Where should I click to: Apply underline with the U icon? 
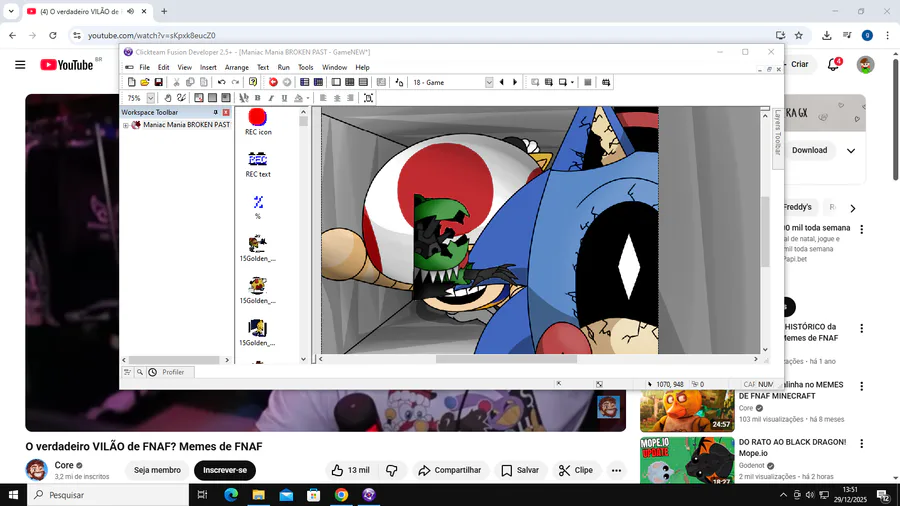click(284, 98)
